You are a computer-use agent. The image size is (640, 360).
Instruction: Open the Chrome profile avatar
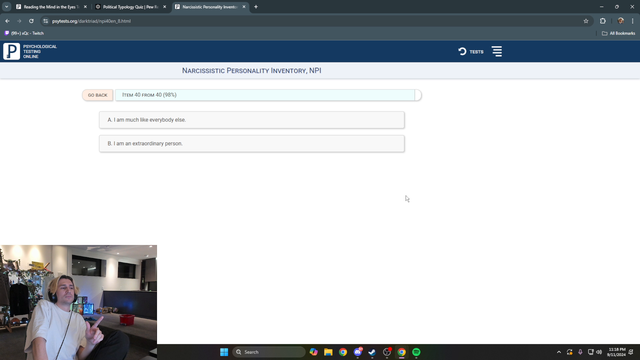620,21
